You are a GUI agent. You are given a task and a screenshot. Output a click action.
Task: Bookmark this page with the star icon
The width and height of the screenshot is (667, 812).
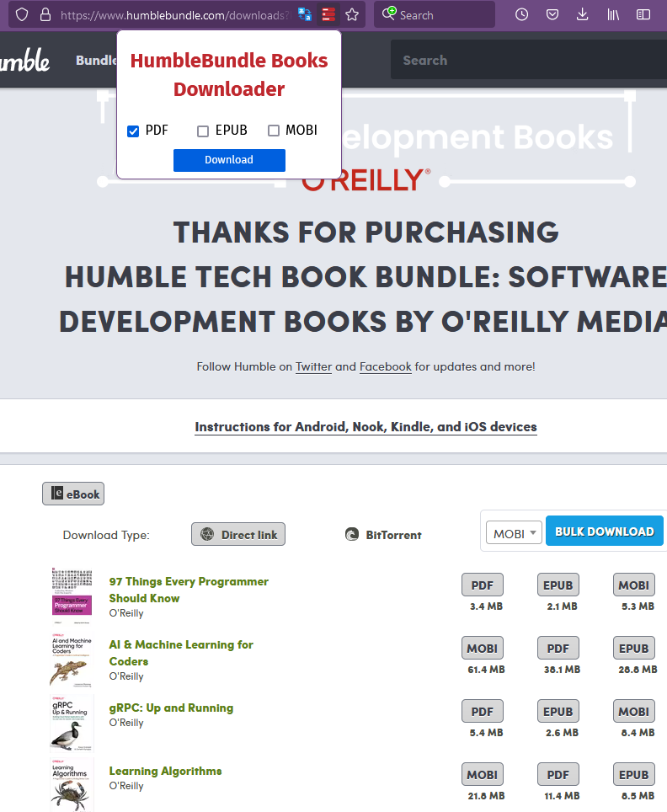click(x=352, y=14)
